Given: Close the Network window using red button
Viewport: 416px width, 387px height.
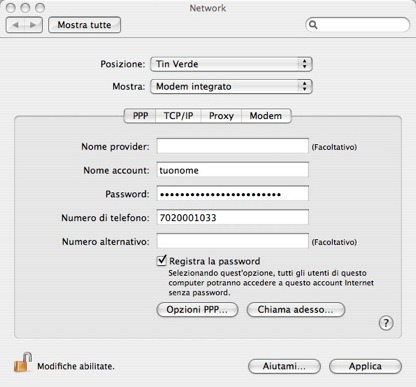Looking at the screenshot, I should tap(11, 8).
